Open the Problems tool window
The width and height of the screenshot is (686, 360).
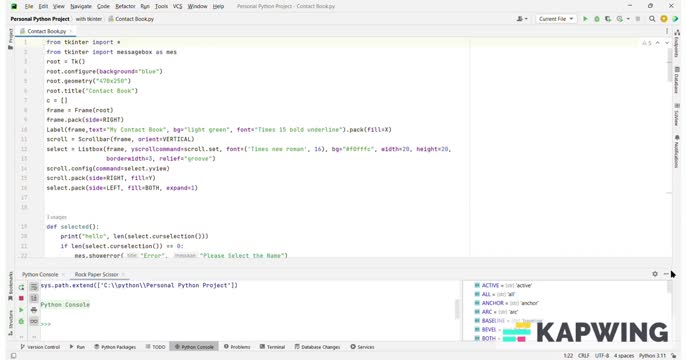click(237, 347)
